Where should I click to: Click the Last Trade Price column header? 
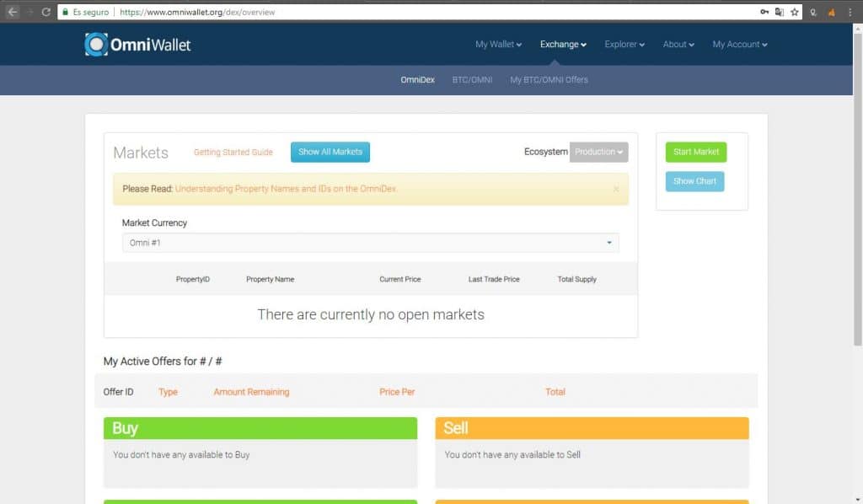pos(494,280)
